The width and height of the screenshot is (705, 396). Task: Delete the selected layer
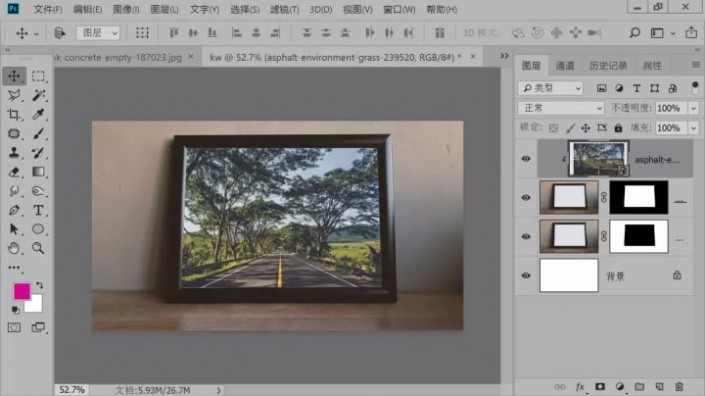coord(679,387)
